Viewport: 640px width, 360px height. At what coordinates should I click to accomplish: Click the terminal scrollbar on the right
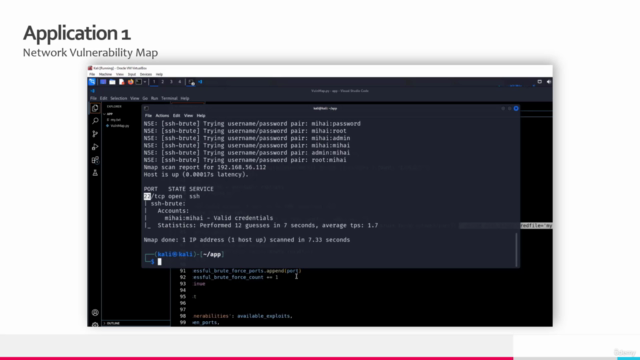(x=516, y=249)
